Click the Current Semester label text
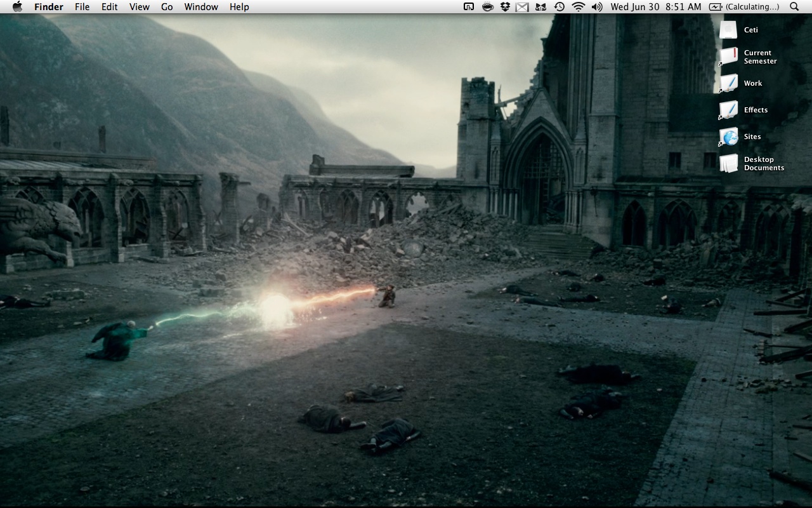 pos(760,57)
